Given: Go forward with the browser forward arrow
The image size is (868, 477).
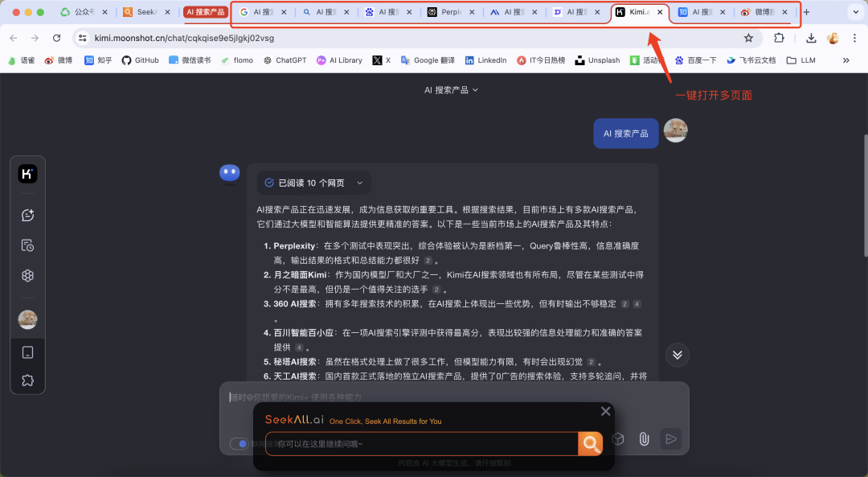Looking at the screenshot, I should (x=35, y=38).
